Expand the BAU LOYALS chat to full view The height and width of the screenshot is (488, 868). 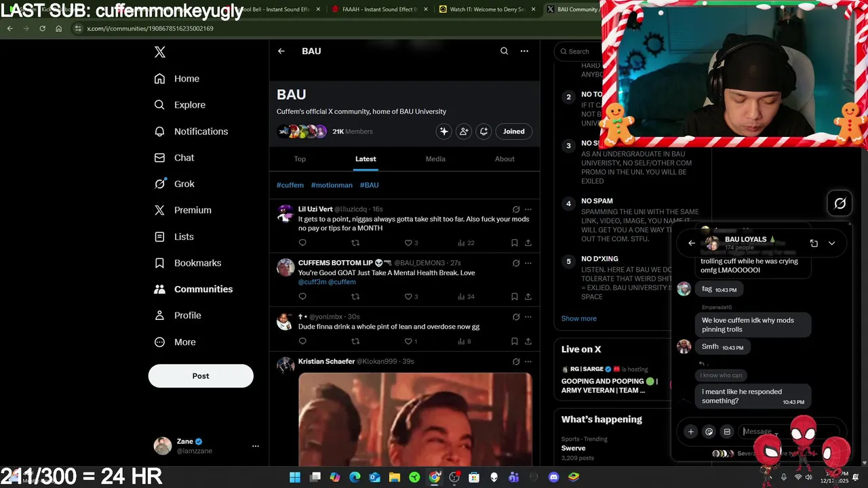click(x=814, y=243)
